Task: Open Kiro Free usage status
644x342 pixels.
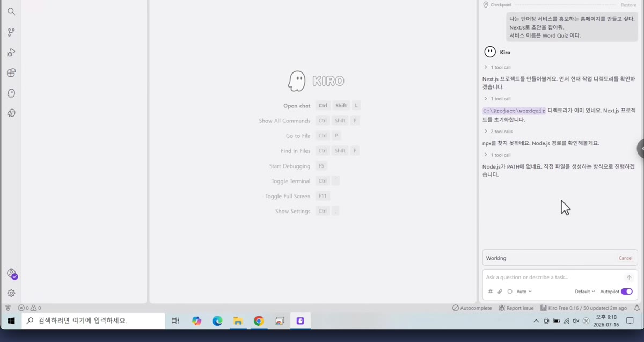Action: tap(583, 308)
